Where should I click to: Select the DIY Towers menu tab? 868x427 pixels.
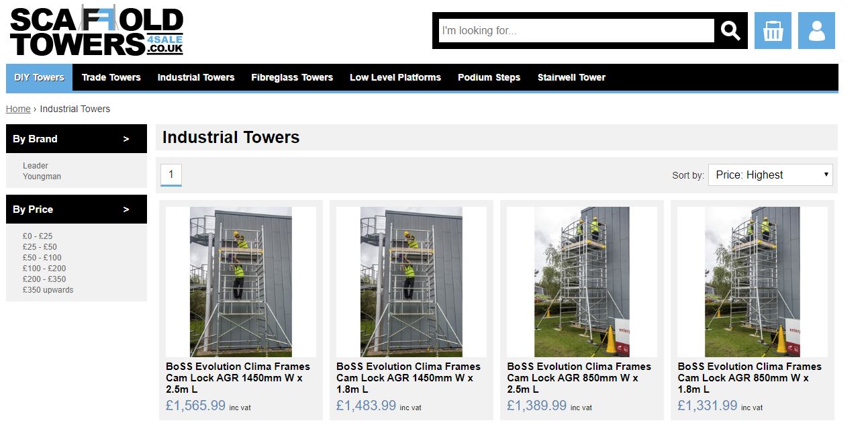[x=39, y=77]
